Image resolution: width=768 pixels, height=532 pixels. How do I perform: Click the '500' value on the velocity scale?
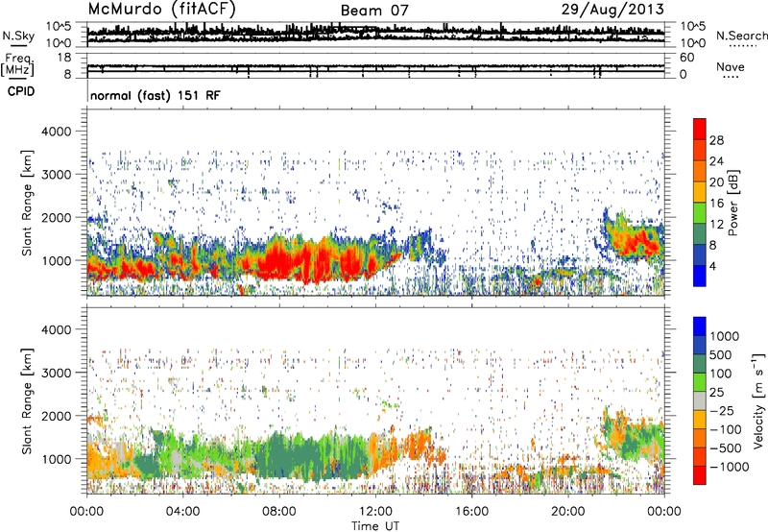[x=721, y=355]
